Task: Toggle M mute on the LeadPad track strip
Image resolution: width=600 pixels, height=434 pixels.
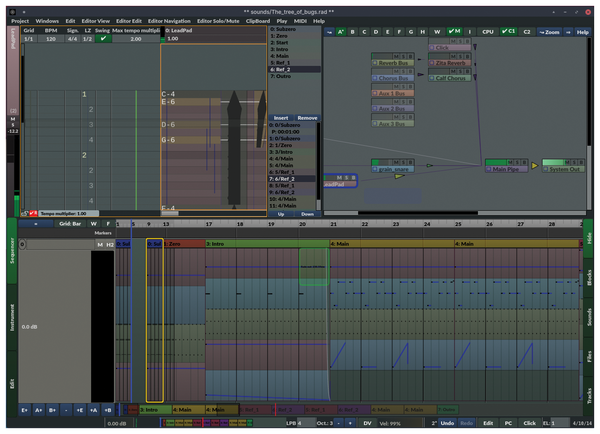Action: [x=13, y=119]
